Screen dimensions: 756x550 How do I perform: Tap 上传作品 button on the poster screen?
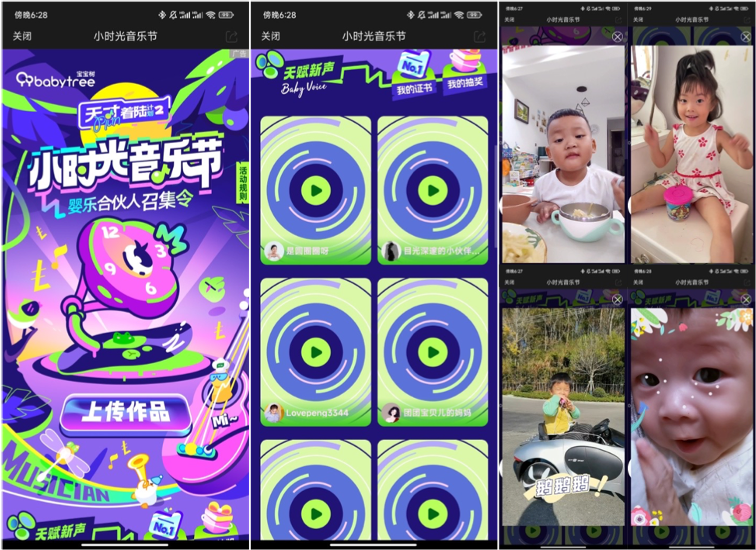tap(127, 413)
